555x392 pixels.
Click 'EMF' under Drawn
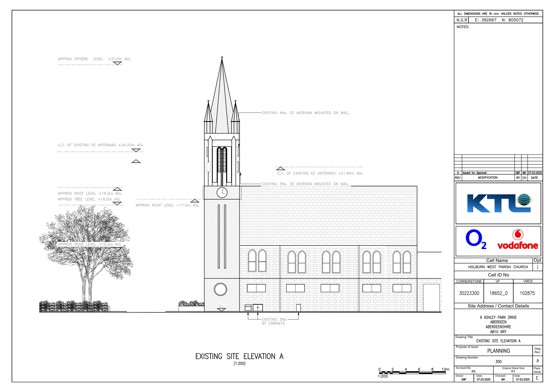pos(464,379)
